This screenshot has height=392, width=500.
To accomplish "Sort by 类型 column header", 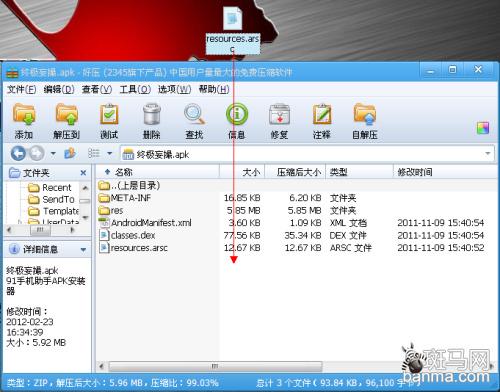I will pos(359,172).
